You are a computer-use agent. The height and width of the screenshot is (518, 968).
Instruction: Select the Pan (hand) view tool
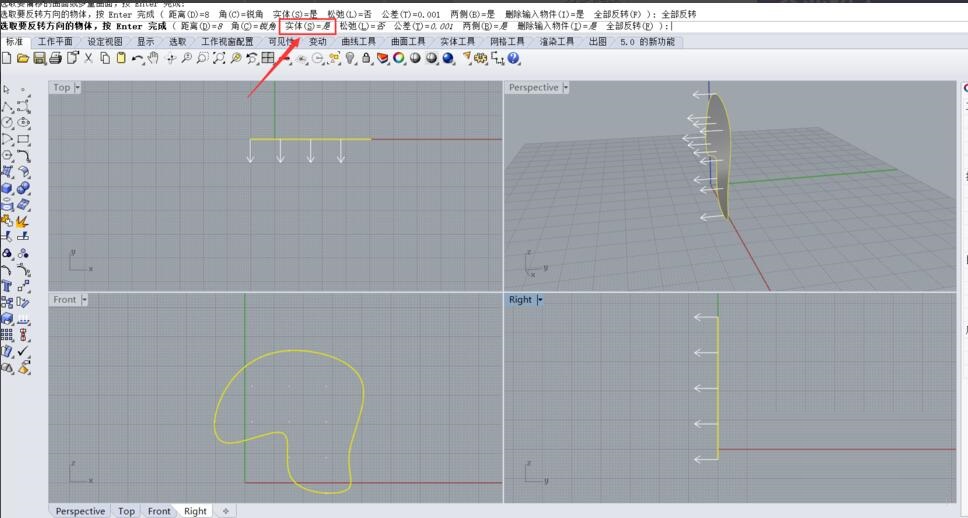tap(153, 59)
